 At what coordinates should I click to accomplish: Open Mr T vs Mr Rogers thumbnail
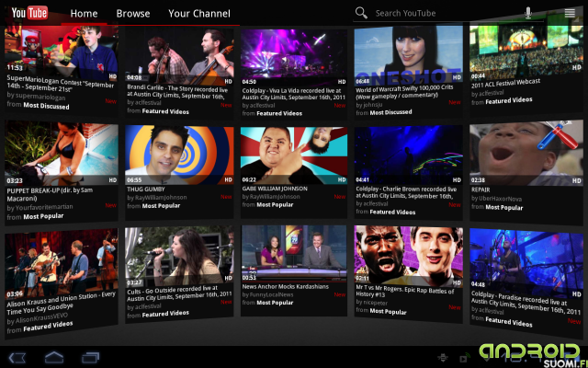coord(408,257)
